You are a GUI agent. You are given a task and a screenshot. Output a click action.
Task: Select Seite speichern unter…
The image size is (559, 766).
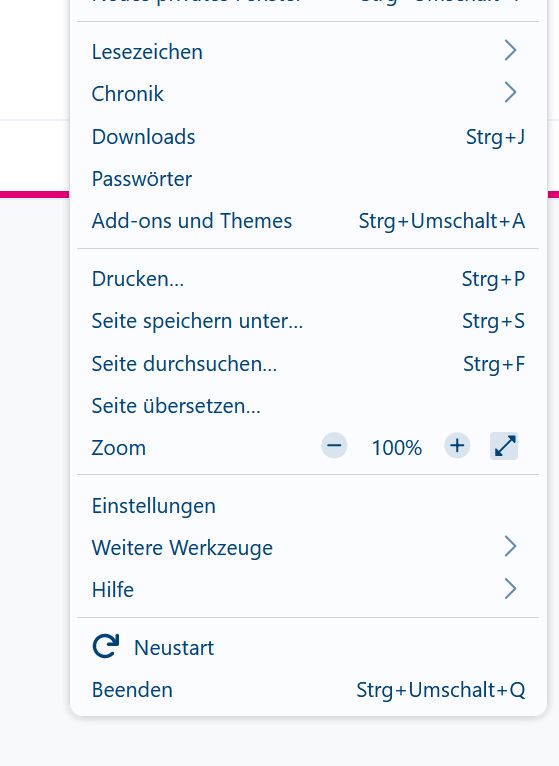[308, 321]
